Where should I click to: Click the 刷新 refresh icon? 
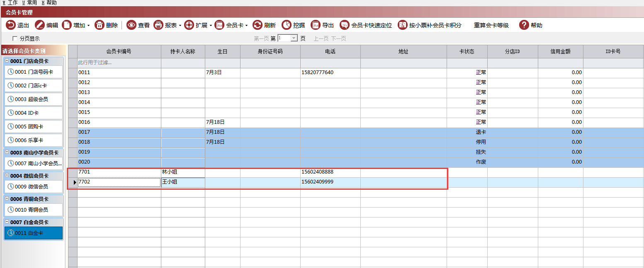pyautogui.click(x=258, y=25)
